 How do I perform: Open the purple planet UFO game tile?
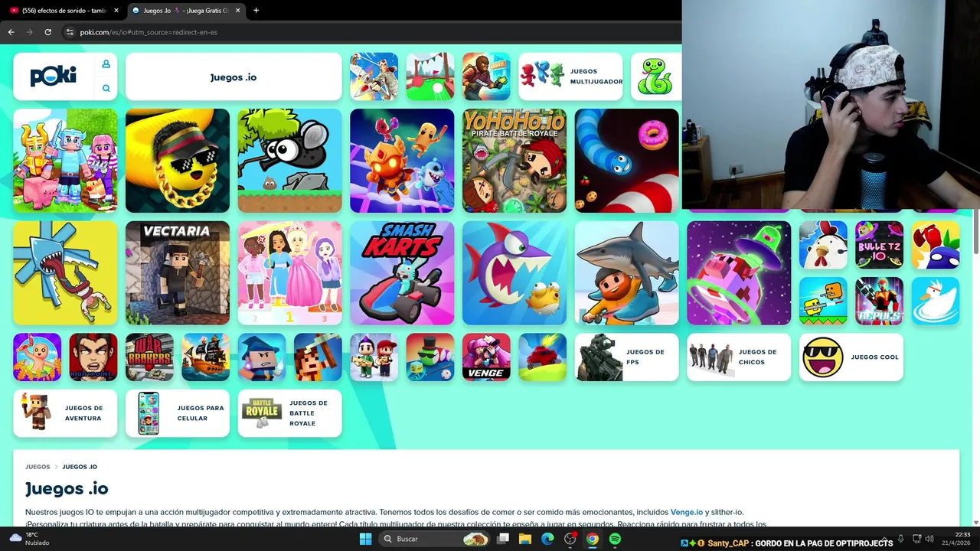pos(739,273)
